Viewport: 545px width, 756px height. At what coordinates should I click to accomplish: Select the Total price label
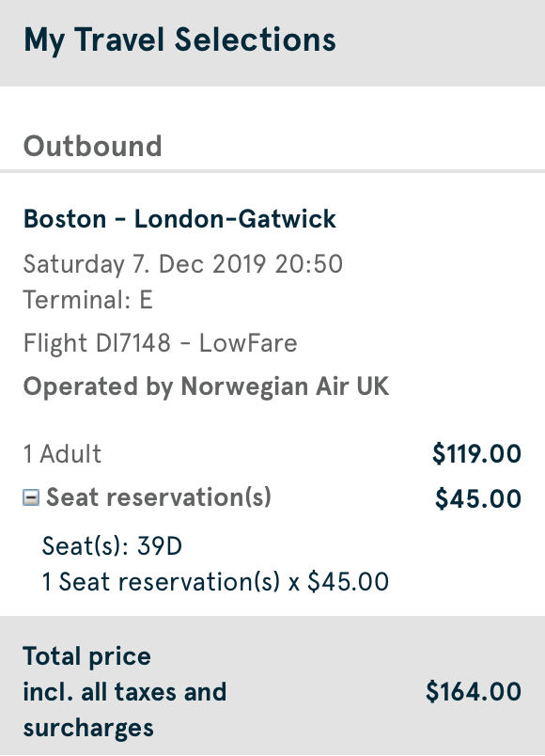[86, 656]
